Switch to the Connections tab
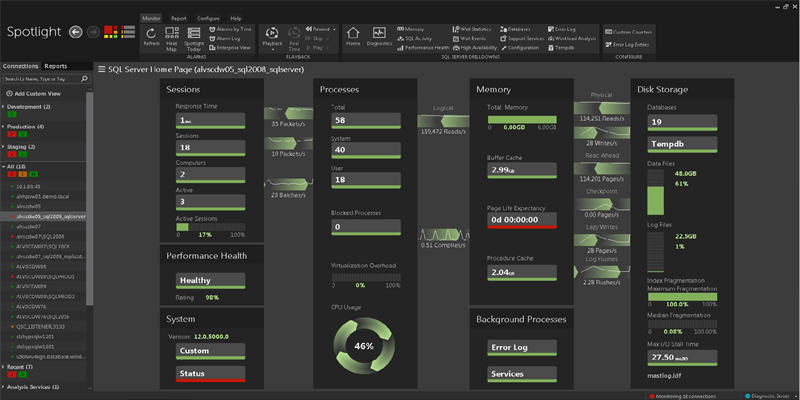 pos(21,66)
